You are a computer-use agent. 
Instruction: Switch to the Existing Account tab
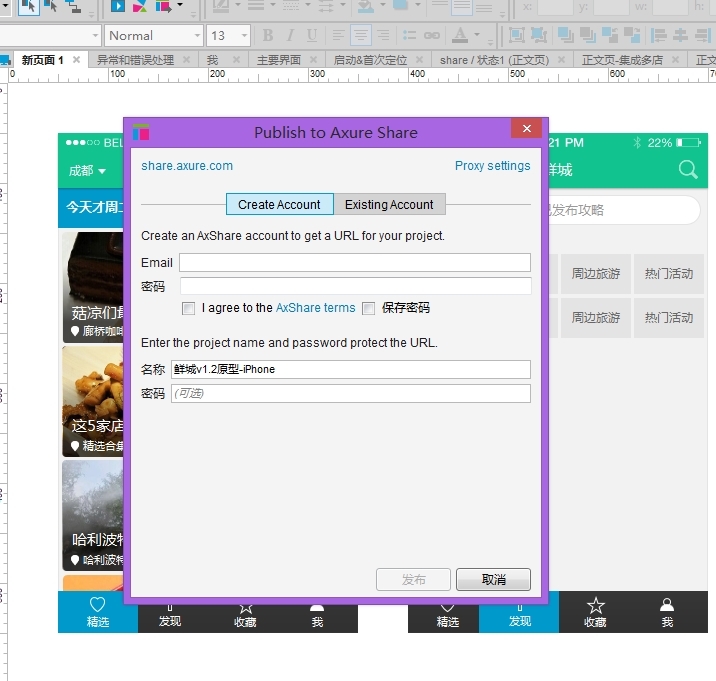tap(389, 204)
